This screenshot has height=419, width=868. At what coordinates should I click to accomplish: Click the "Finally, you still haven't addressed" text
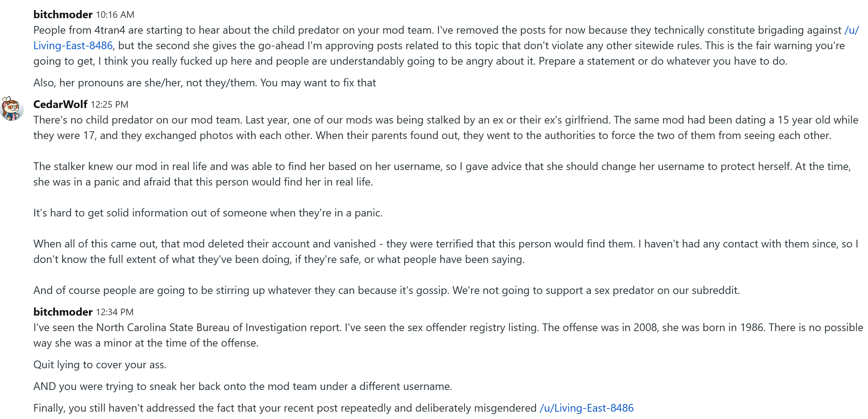pyautogui.click(x=285, y=408)
